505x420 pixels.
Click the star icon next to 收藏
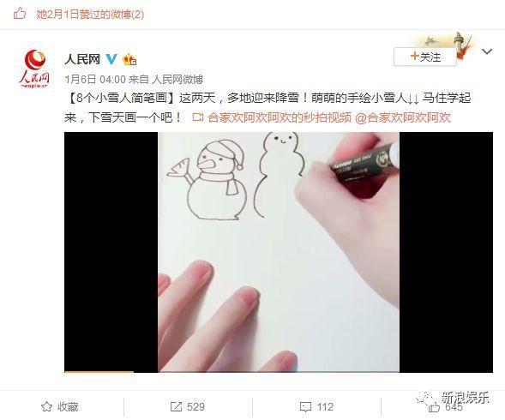pos(46,407)
